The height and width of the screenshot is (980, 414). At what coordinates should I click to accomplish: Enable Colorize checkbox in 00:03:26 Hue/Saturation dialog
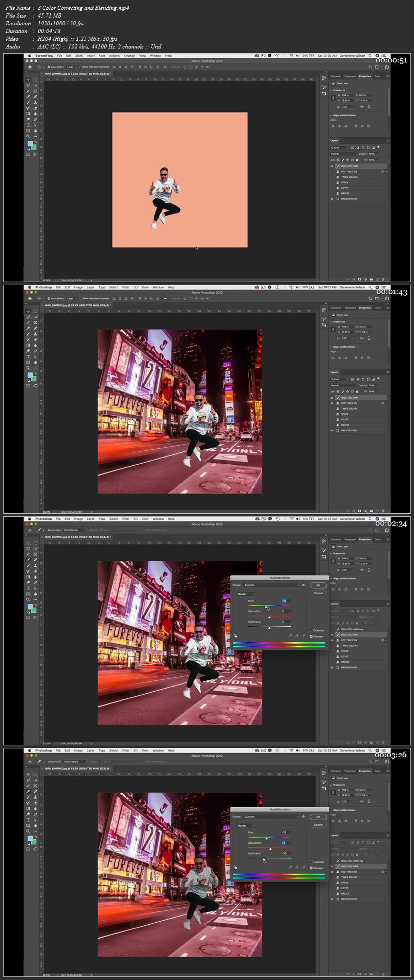coord(311,862)
